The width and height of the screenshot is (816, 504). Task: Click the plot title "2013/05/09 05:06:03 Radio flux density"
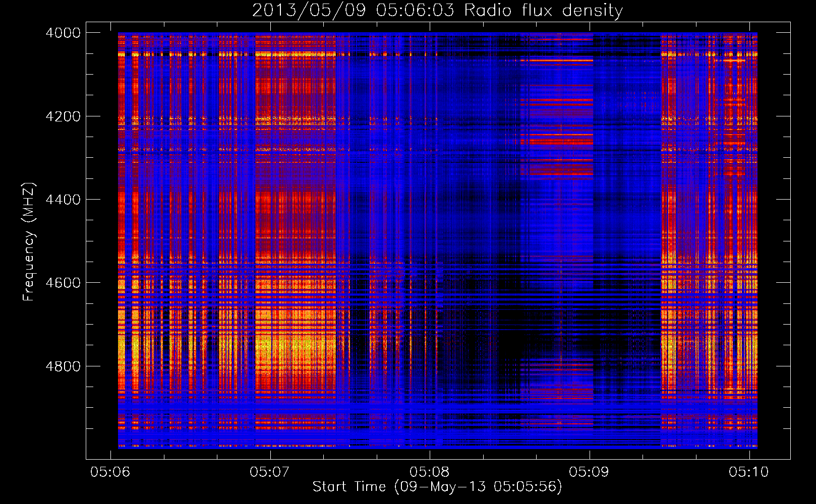(437, 11)
